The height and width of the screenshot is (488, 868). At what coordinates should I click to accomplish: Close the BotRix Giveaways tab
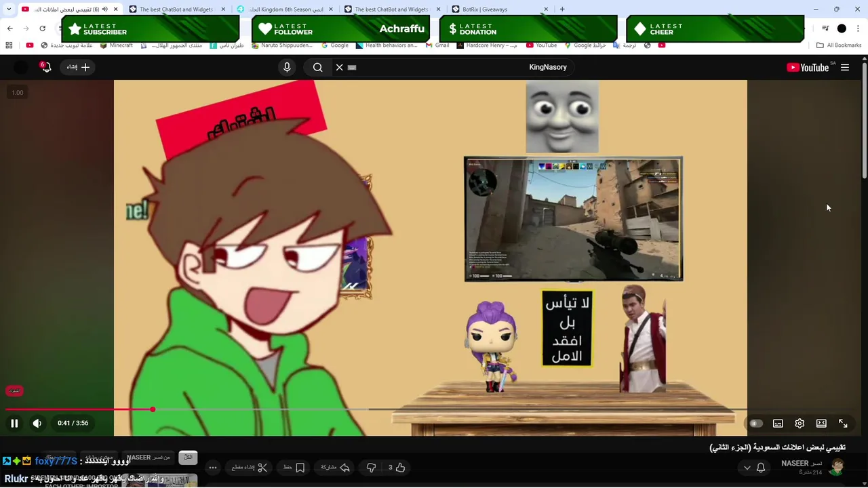pyautogui.click(x=547, y=9)
